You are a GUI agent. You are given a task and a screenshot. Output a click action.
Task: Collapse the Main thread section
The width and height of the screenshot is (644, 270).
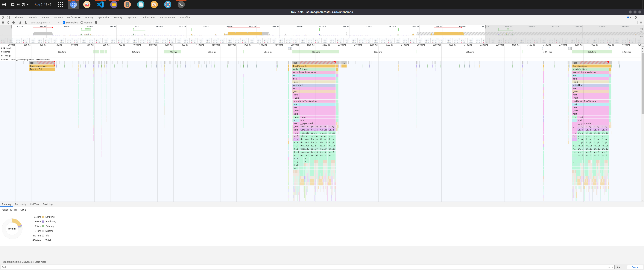2,59
